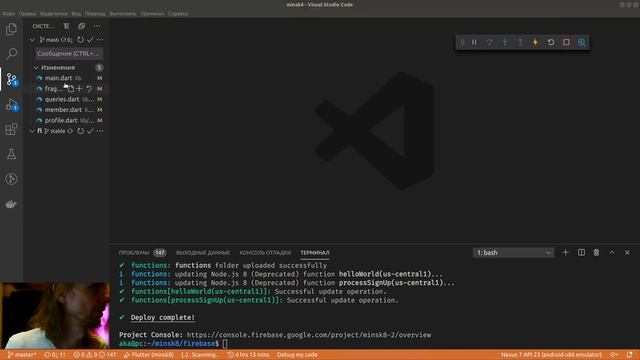This screenshot has height=360, width=640.
Task: Open the Testing flask icon view
Action: [11, 154]
